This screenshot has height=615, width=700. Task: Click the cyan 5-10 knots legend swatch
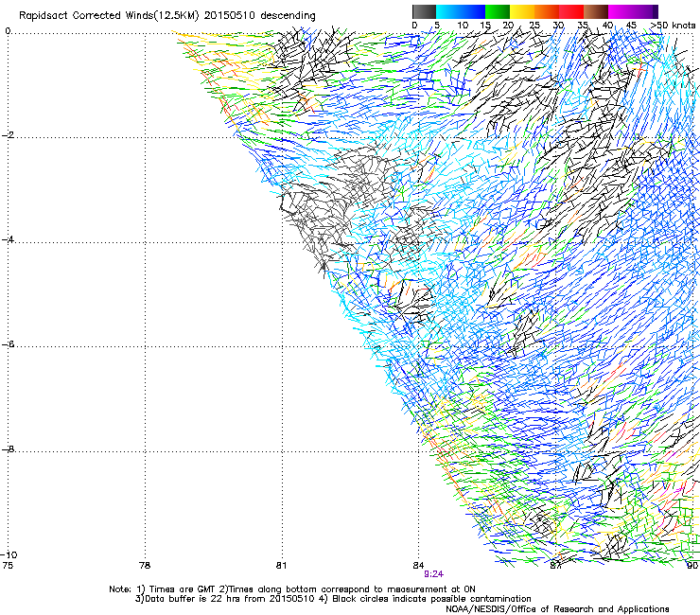click(447, 11)
